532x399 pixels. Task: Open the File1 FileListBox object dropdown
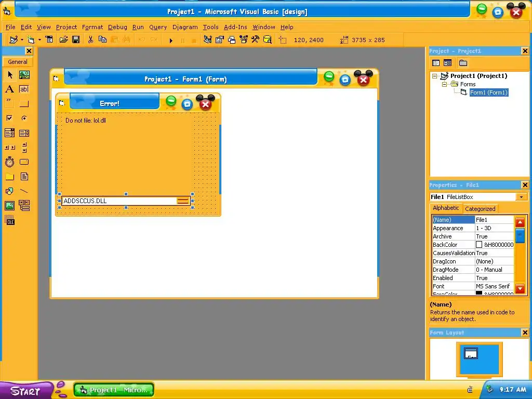tap(522, 197)
